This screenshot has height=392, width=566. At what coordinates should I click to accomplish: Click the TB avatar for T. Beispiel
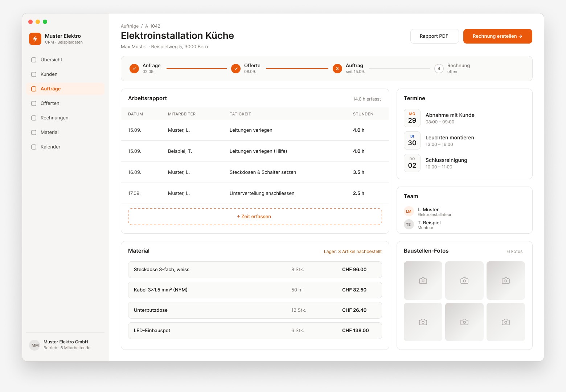click(409, 225)
